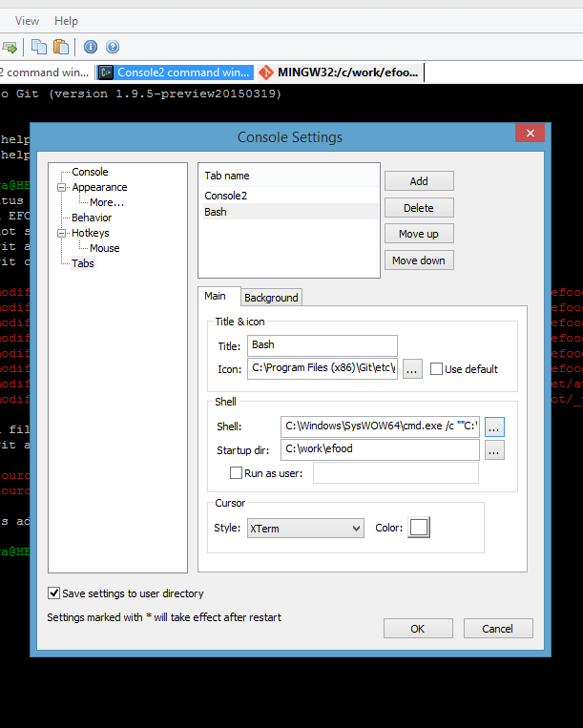Click the Add button
This screenshot has height=728, width=583.
pos(419,181)
